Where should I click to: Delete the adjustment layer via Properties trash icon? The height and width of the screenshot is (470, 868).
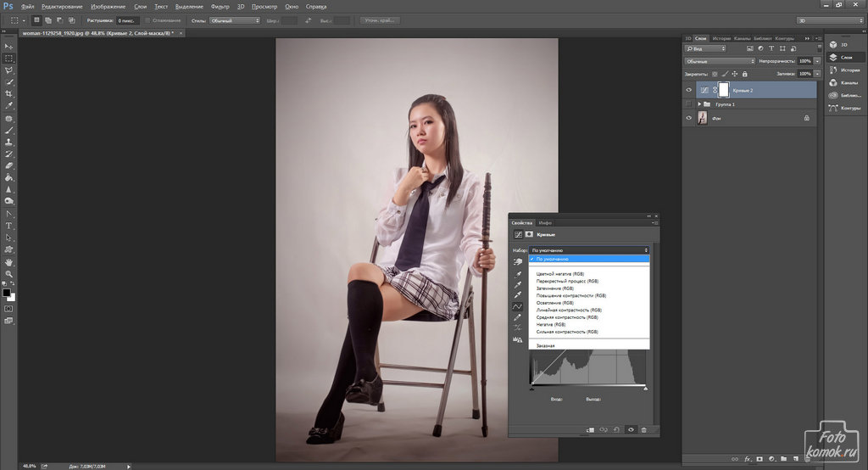click(x=644, y=429)
